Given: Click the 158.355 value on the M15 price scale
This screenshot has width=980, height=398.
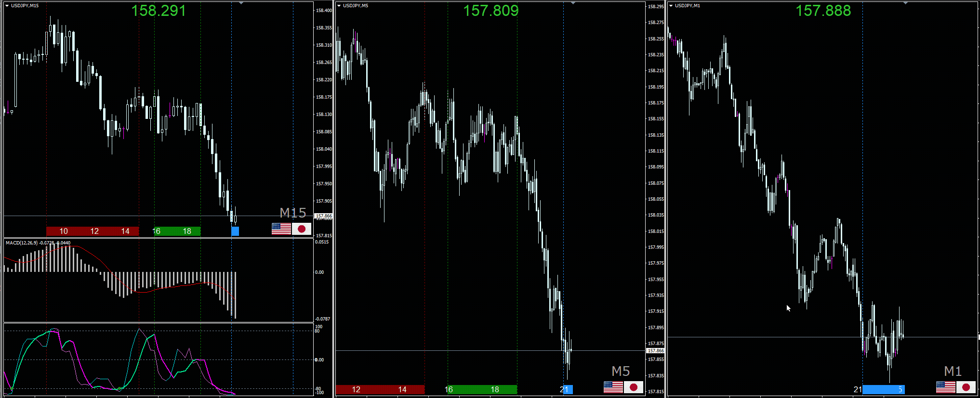Looking at the screenshot, I should pyautogui.click(x=324, y=28).
